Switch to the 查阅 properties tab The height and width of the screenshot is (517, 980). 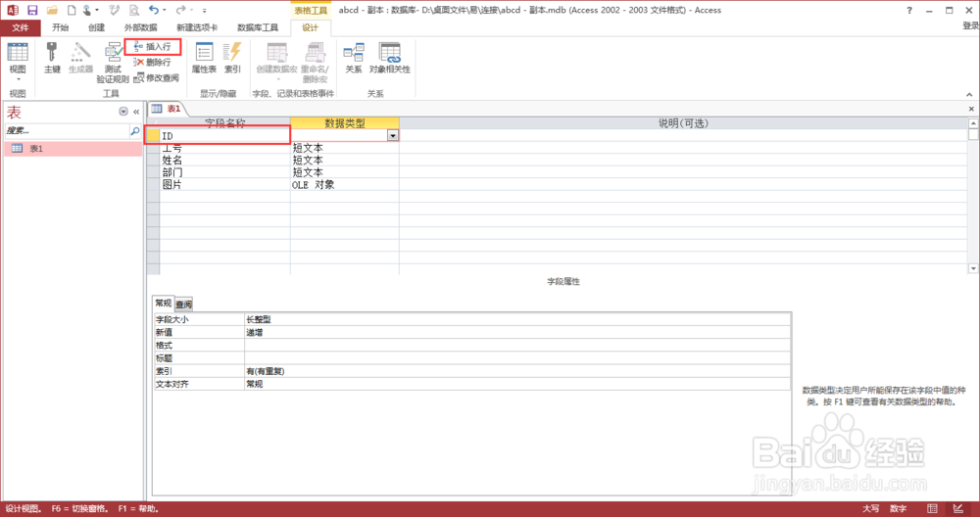click(183, 305)
